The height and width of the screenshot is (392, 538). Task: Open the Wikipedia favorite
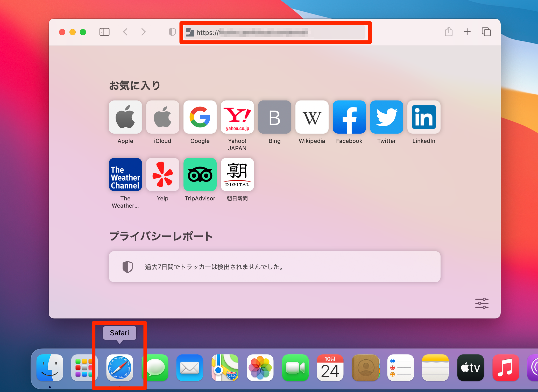pos(312,117)
